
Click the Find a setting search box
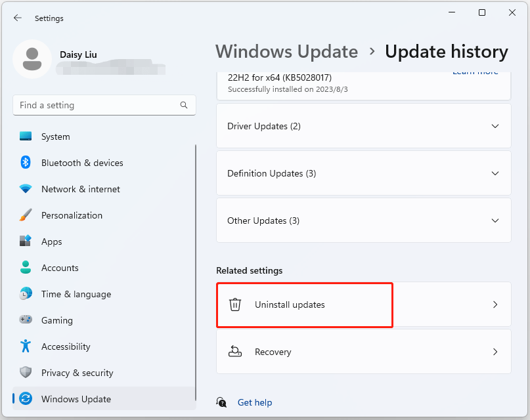[104, 105]
